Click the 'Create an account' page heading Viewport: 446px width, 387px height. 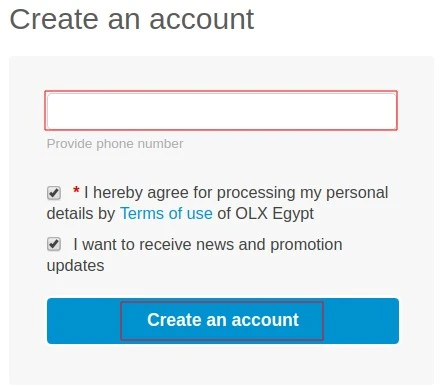click(x=132, y=19)
